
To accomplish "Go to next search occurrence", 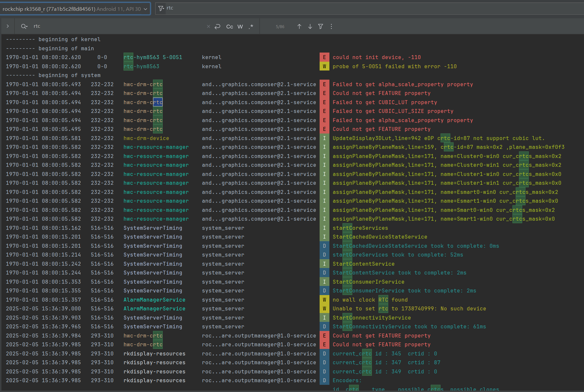I will pos(310,26).
